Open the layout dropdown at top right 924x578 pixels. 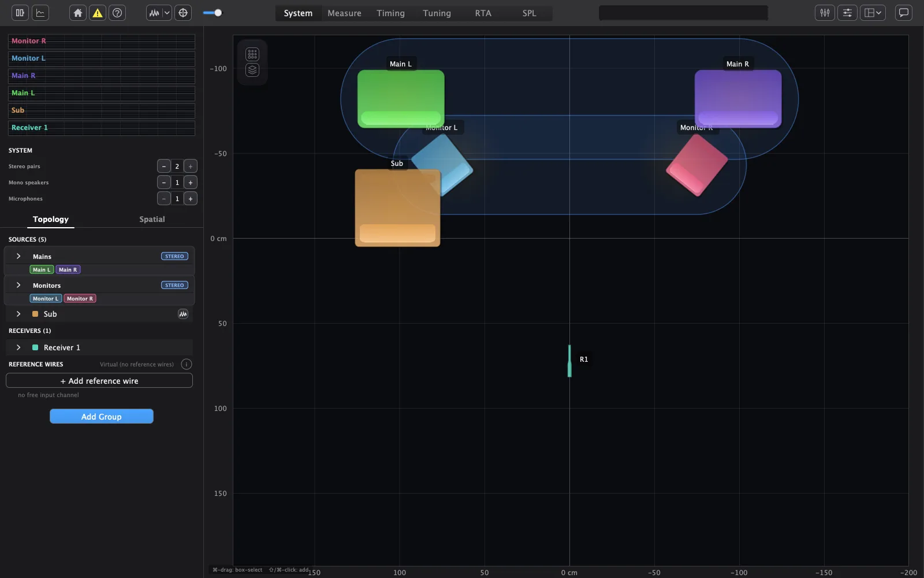click(x=873, y=13)
